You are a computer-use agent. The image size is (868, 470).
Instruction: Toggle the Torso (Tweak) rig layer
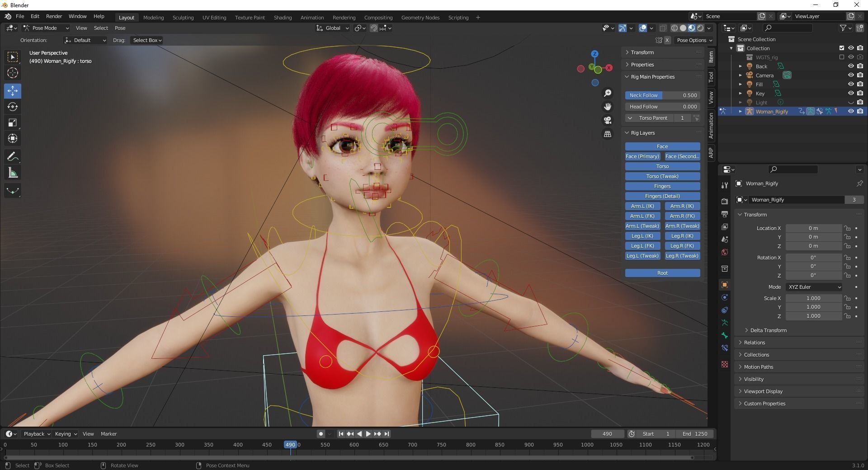click(x=662, y=176)
